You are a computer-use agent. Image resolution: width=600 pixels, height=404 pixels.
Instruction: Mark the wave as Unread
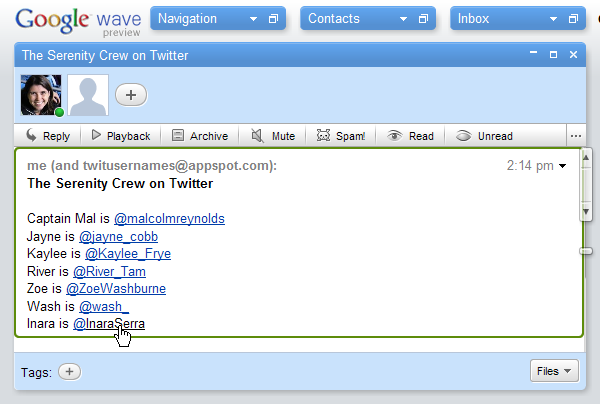pos(484,136)
